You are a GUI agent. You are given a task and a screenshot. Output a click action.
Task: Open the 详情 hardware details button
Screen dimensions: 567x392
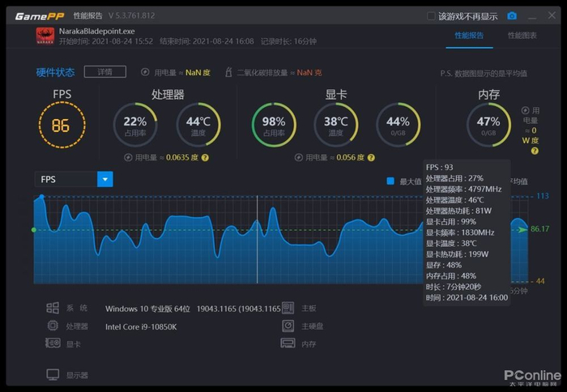(105, 71)
